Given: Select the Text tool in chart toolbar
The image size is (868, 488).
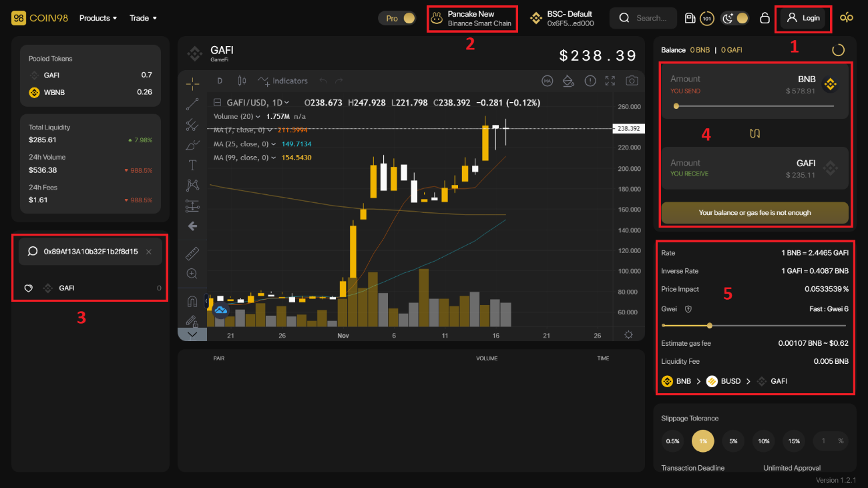Looking at the screenshot, I should [x=192, y=165].
